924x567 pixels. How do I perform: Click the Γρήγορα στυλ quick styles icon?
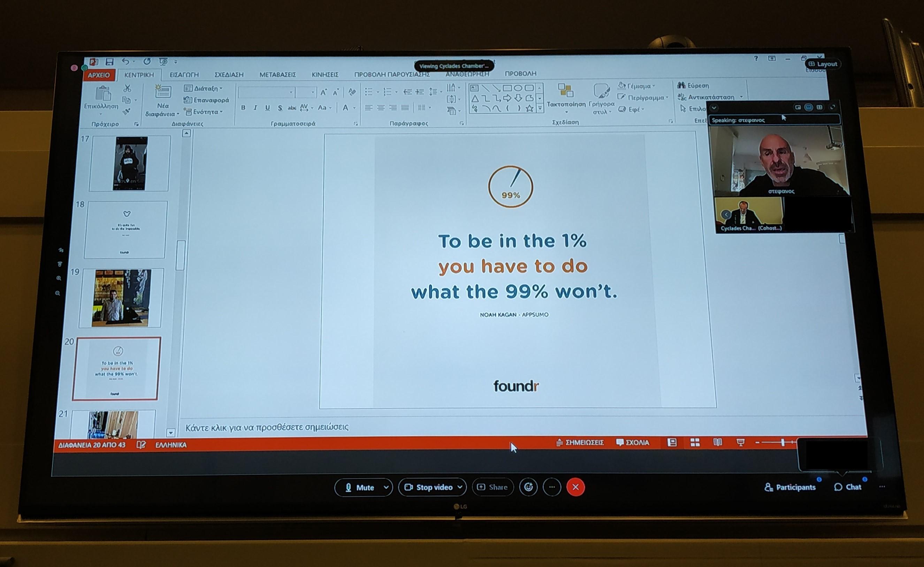point(601,91)
